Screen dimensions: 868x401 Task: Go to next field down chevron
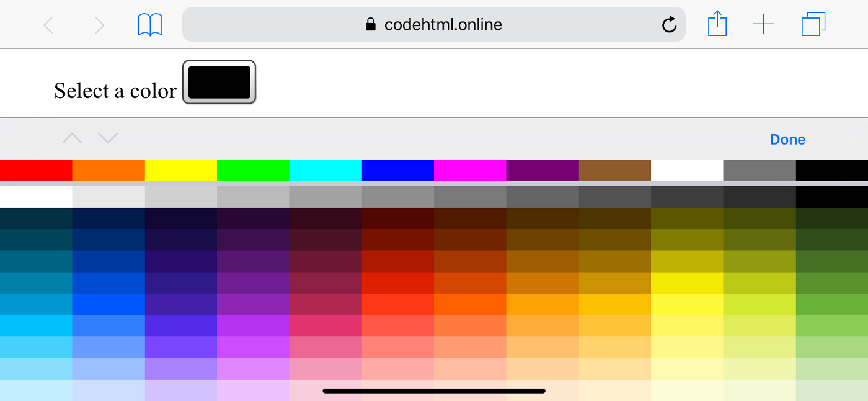pos(108,138)
